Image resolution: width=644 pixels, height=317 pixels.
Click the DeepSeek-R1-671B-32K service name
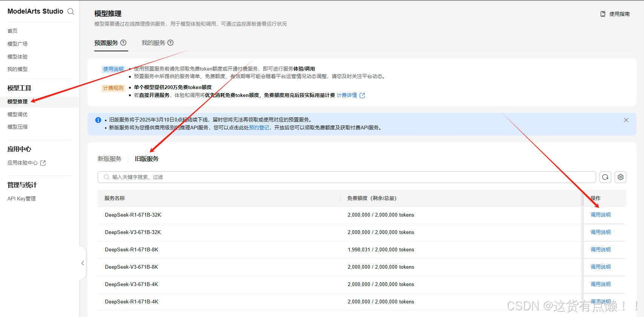tap(133, 215)
